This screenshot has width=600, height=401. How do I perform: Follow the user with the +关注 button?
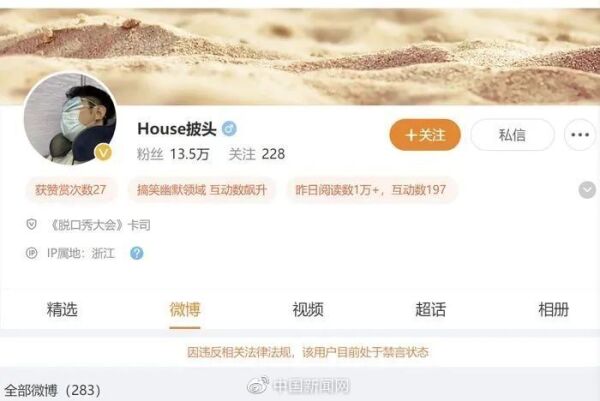(425, 135)
